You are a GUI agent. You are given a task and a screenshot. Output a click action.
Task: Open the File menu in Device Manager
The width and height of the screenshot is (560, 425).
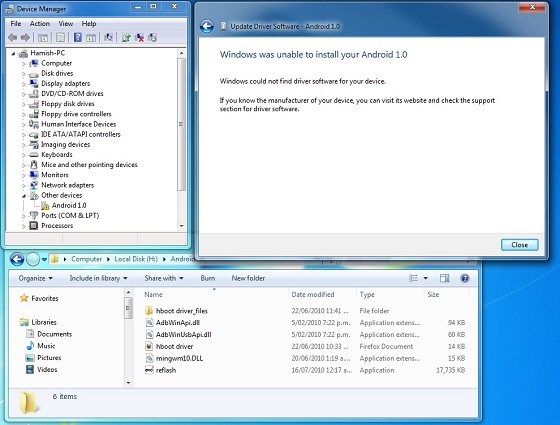coord(16,24)
